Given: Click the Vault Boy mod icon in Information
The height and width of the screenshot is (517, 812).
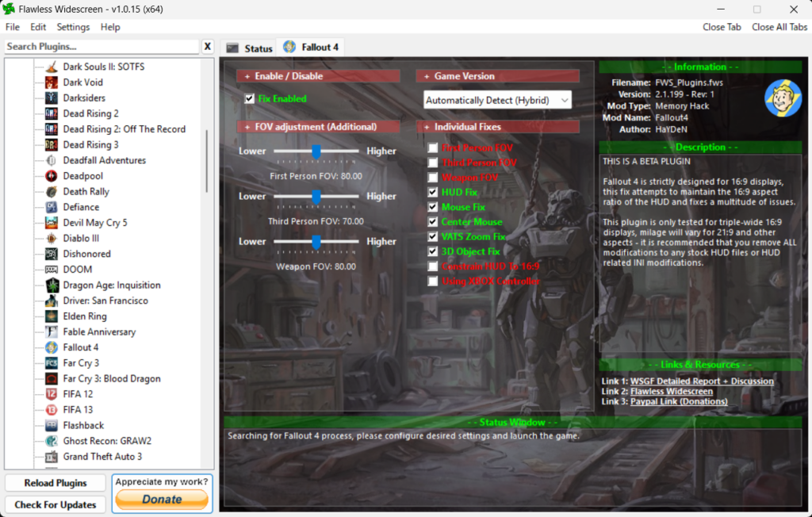Looking at the screenshot, I should [x=783, y=98].
